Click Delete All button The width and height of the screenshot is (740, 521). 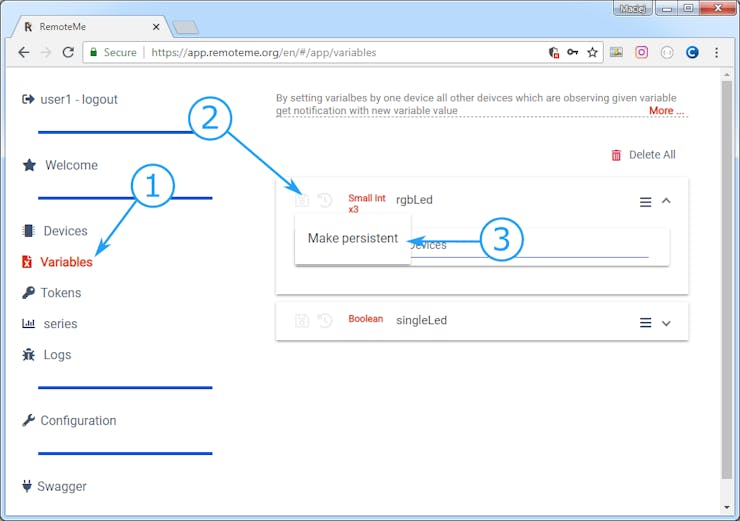pos(644,155)
